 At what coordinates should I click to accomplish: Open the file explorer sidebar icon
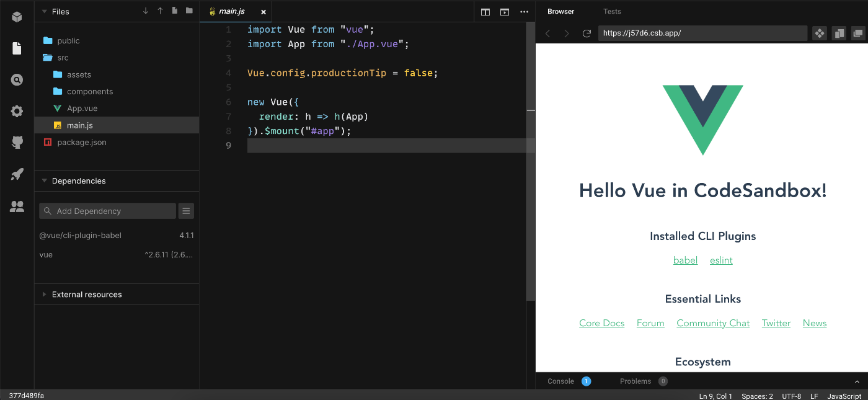tap(17, 48)
